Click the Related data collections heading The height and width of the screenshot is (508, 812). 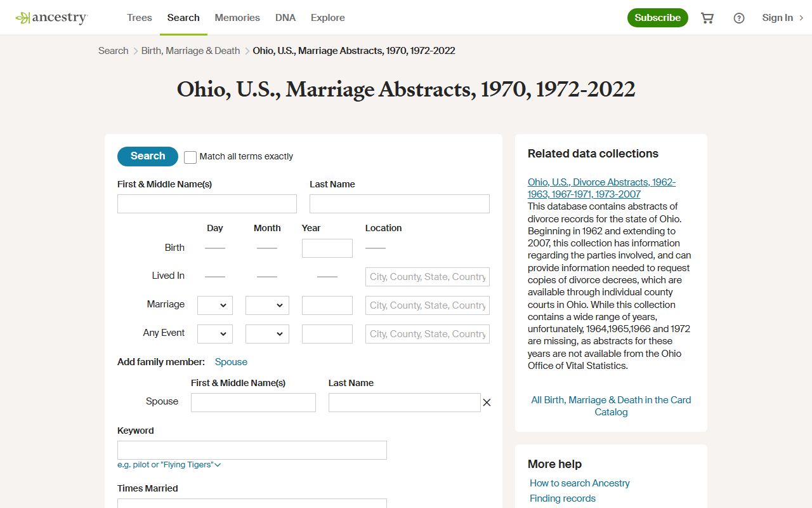593,154
